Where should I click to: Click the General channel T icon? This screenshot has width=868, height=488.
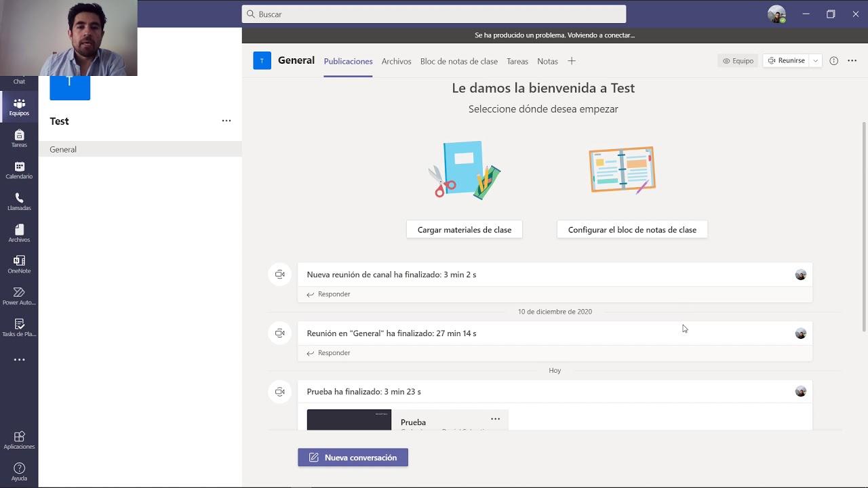point(262,60)
